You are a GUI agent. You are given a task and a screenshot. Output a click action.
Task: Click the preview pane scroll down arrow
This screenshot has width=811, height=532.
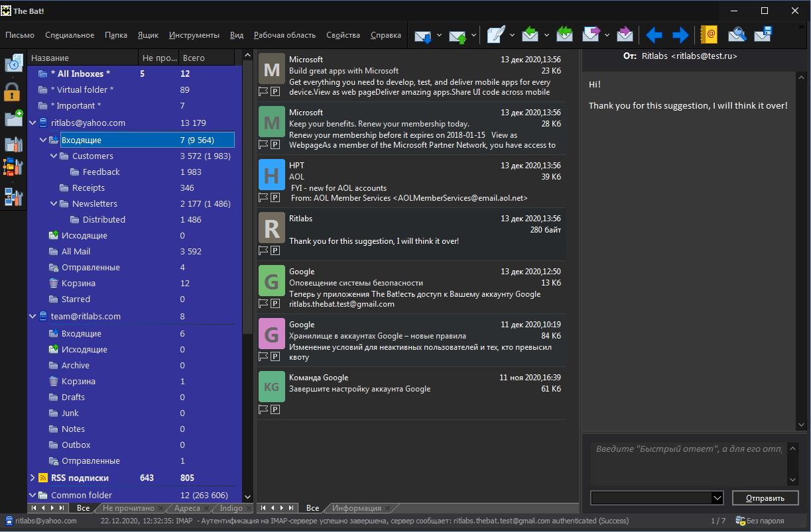point(801,425)
